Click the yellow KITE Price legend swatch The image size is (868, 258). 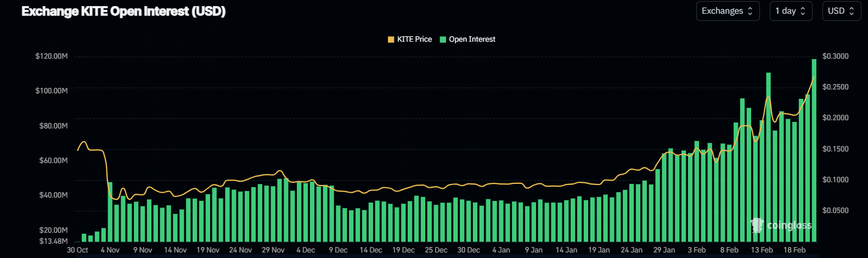tap(391, 40)
